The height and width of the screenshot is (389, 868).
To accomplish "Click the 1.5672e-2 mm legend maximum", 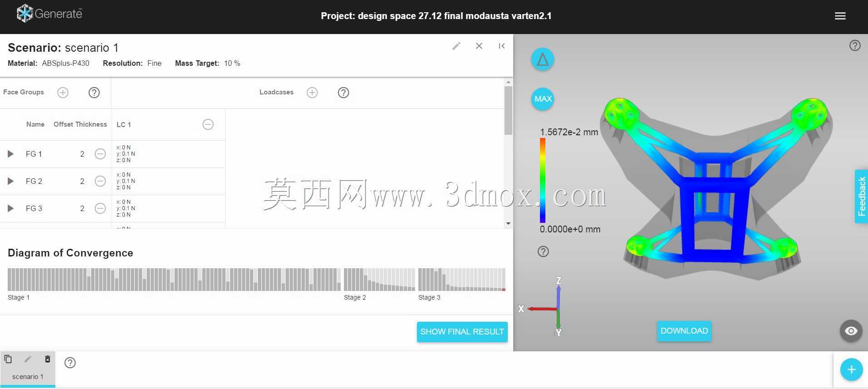I will pos(569,132).
